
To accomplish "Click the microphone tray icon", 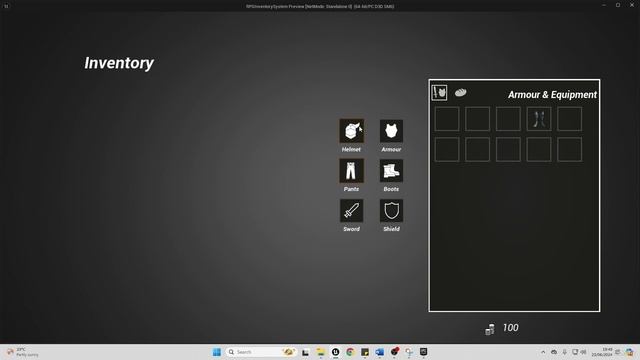I will [564, 352].
